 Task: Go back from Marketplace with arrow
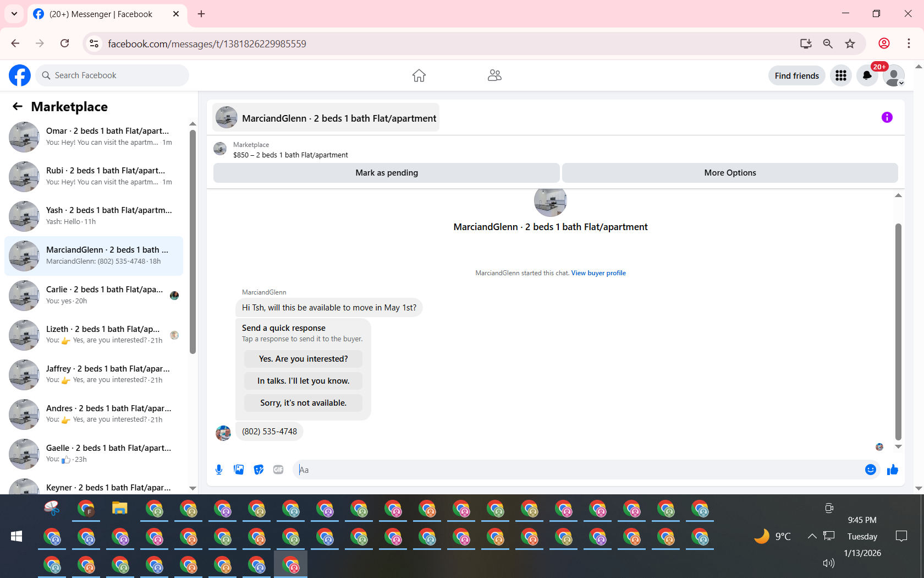pyautogui.click(x=18, y=106)
